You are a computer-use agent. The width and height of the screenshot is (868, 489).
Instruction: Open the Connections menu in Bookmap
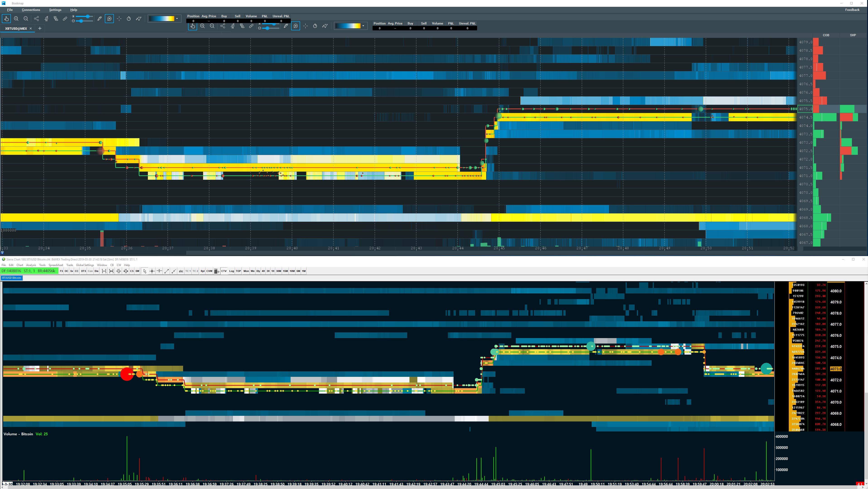31,10
